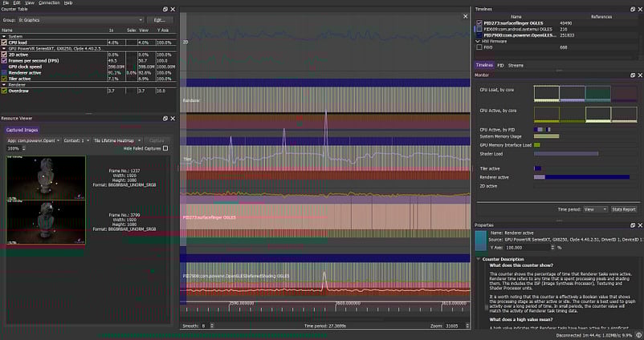Click first CPU Load by core box

coord(546,94)
